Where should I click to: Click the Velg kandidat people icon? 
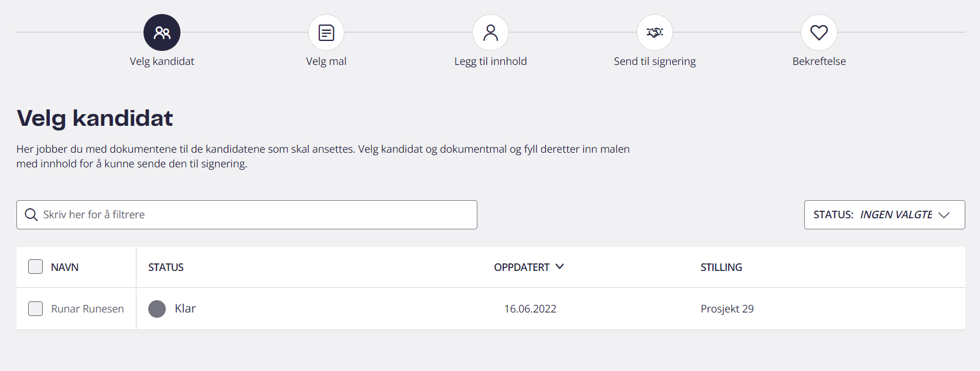click(162, 33)
